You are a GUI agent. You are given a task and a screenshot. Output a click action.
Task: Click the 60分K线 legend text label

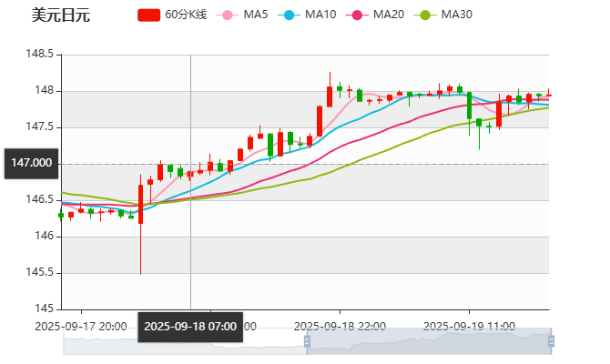point(186,15)
